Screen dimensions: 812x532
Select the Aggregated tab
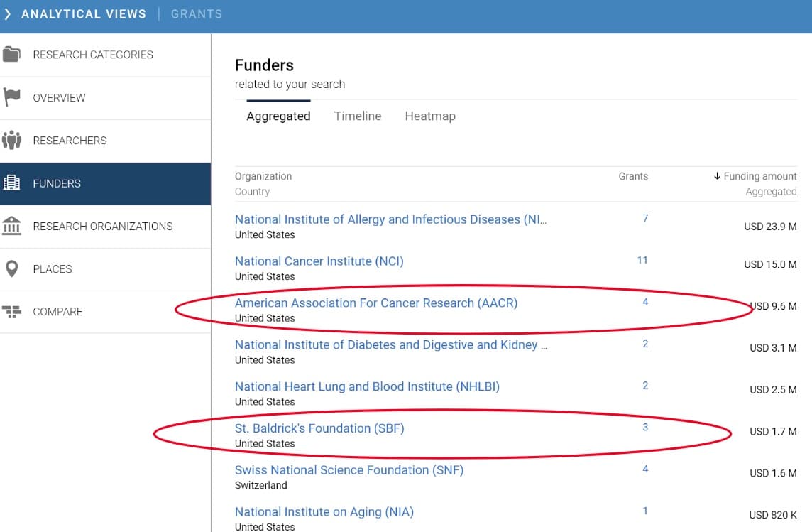tap(278, 116)
